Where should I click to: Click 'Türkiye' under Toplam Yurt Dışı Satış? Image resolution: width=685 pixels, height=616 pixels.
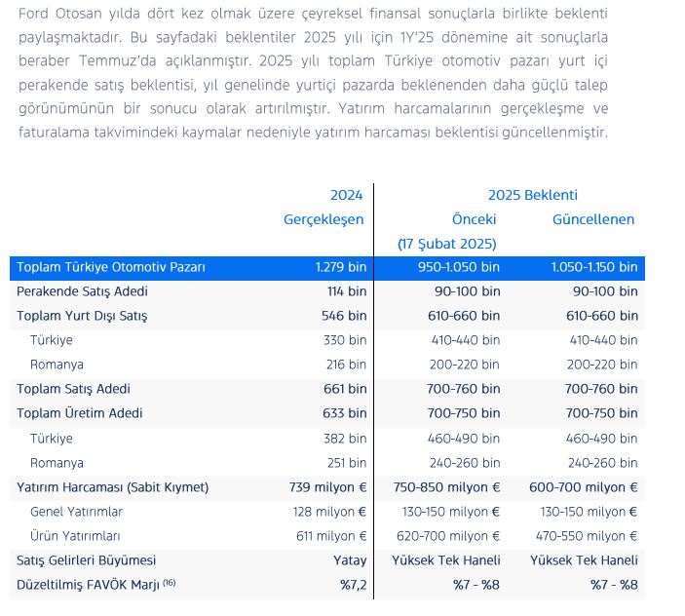(x=51, y=340)
